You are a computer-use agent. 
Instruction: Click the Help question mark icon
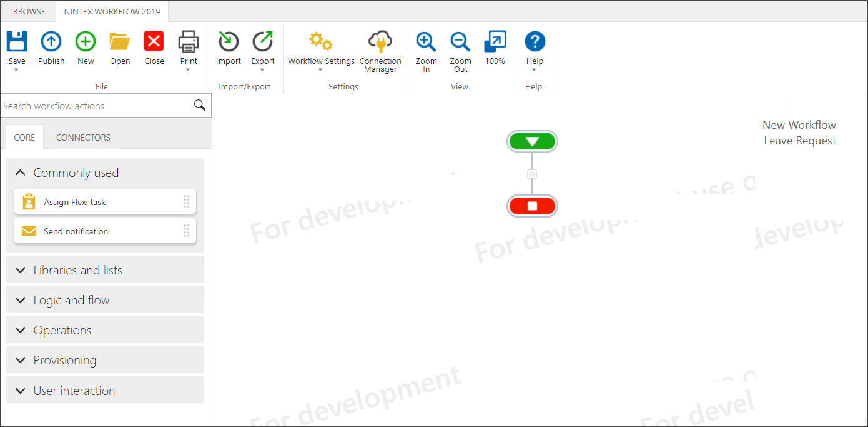(x=535, y=41)
